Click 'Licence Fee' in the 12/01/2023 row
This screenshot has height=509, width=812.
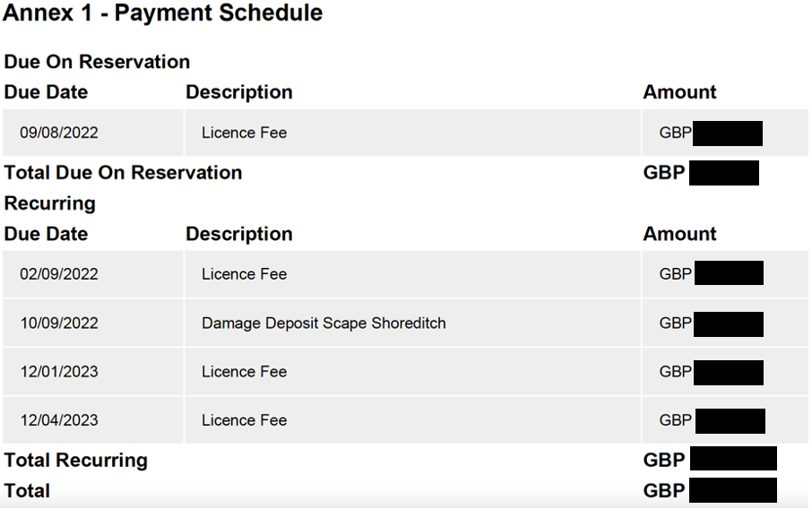244,372
